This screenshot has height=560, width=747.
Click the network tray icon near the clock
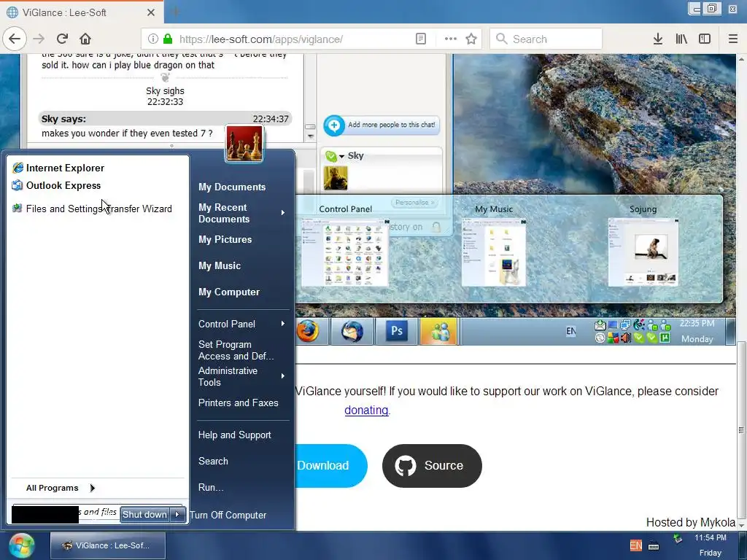tap(678, 539)
